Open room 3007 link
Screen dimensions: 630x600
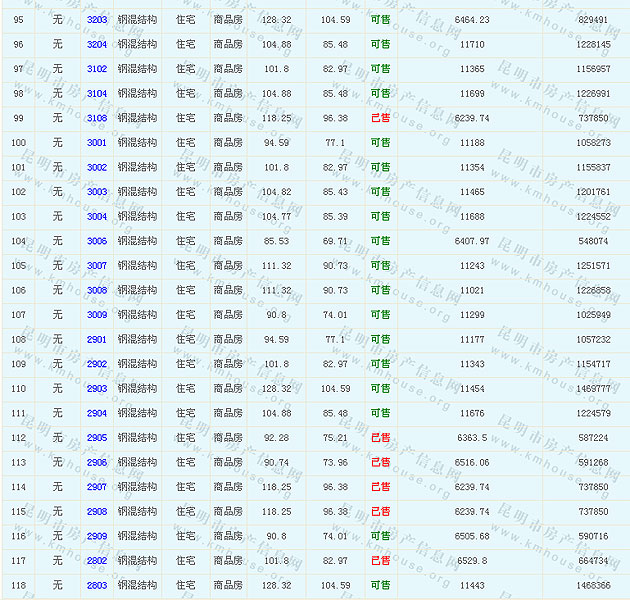(97, 266)
